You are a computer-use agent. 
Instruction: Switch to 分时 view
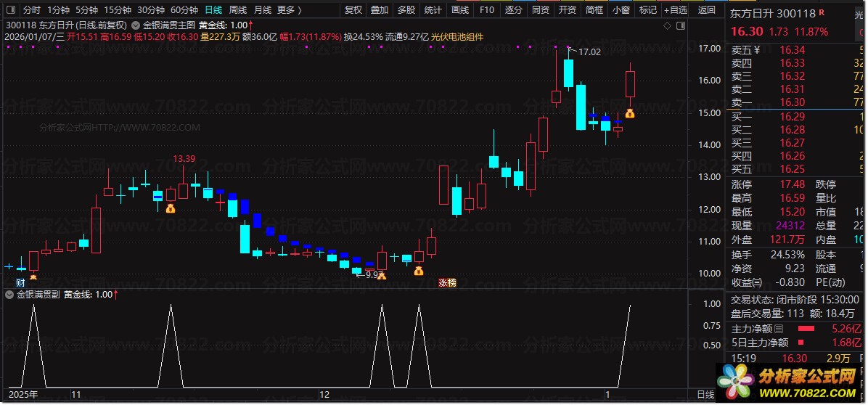point(32,10)
